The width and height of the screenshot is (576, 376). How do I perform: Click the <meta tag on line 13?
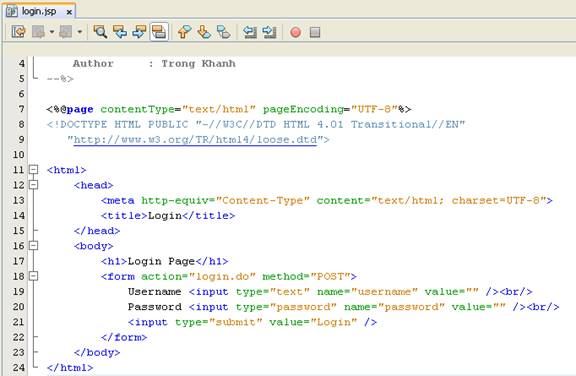pyautogui.click(x=118, y=200)
